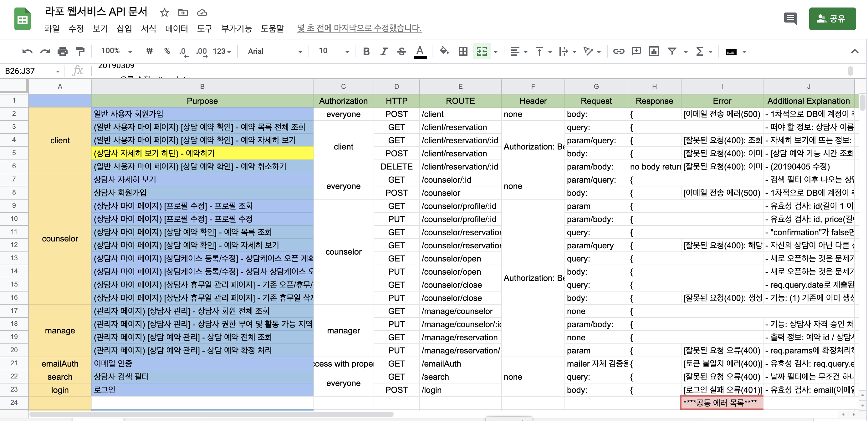Click the green 공유 share button
This screenshot has height=421, width=868.
click(832, 18)
